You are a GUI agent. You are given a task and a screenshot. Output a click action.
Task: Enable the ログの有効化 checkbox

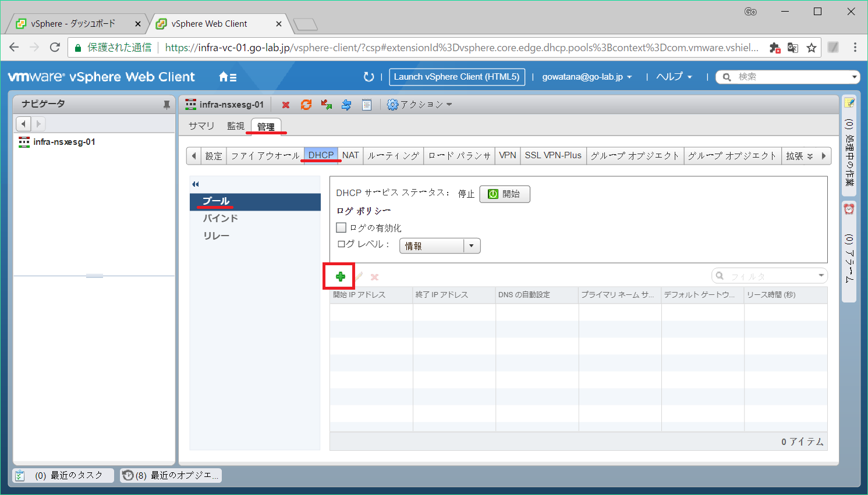click(342, 227)
